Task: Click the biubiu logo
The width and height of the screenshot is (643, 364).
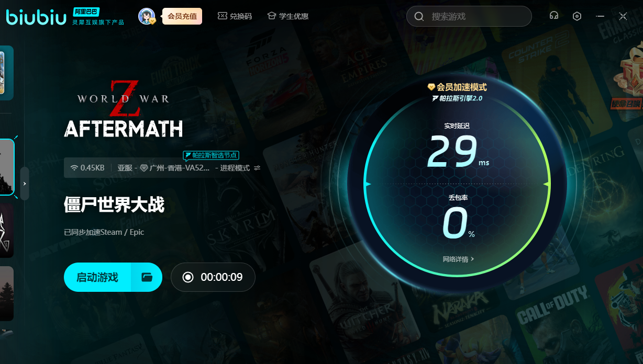Action: pyautogui.click(x=36, y=16)
